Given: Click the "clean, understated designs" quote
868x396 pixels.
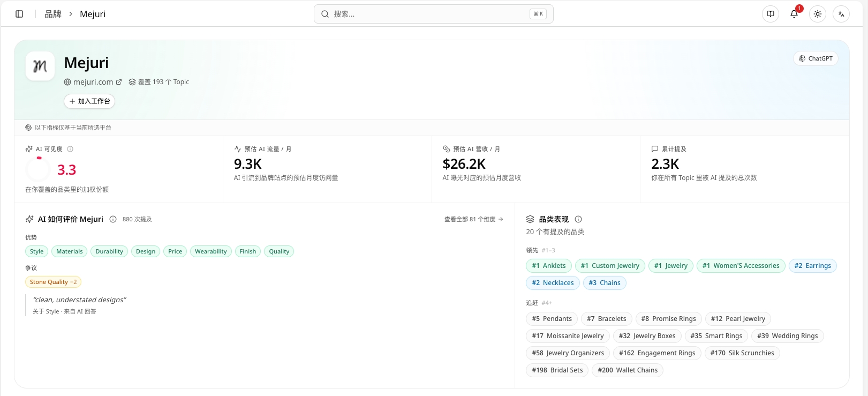Looking at the screenshot, I should tap(79, 300).
